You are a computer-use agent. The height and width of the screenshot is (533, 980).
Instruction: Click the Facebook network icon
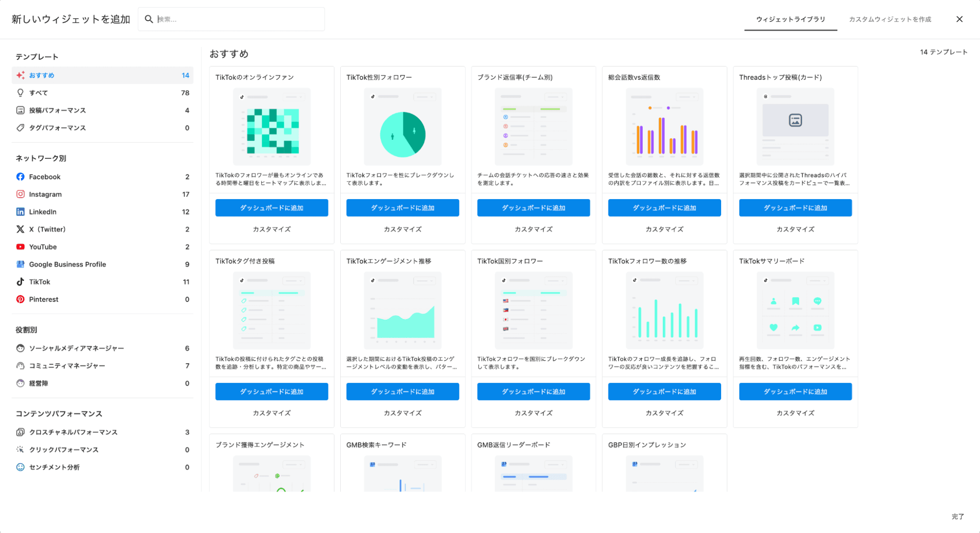(x=20, y=177)
